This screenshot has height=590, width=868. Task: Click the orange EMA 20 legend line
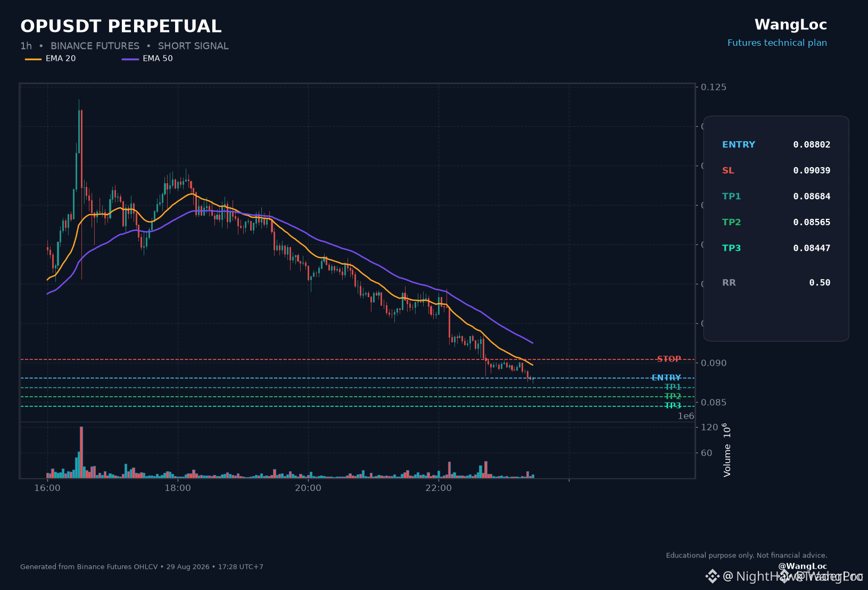(x=33, y=59)
